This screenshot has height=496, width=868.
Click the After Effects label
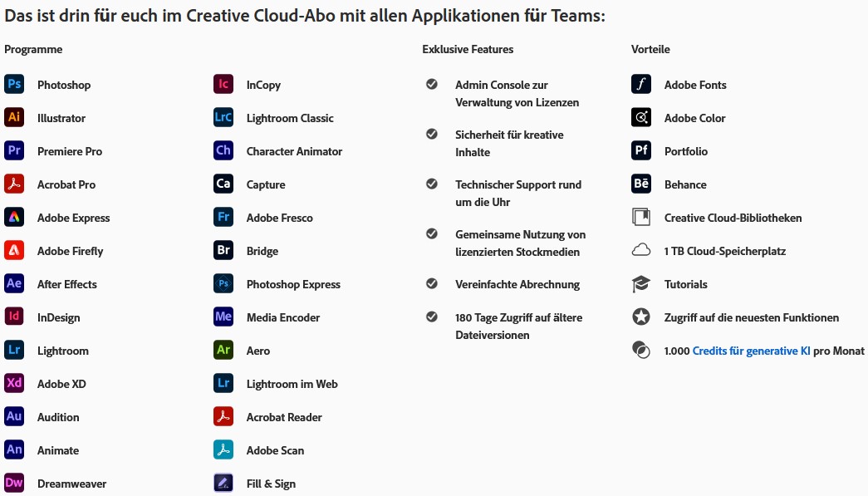pyautogui.click(x=67, y=284)
